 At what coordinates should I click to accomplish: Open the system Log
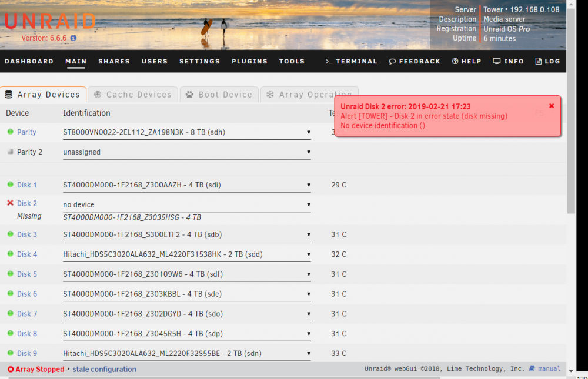click(x=547, y=61)
